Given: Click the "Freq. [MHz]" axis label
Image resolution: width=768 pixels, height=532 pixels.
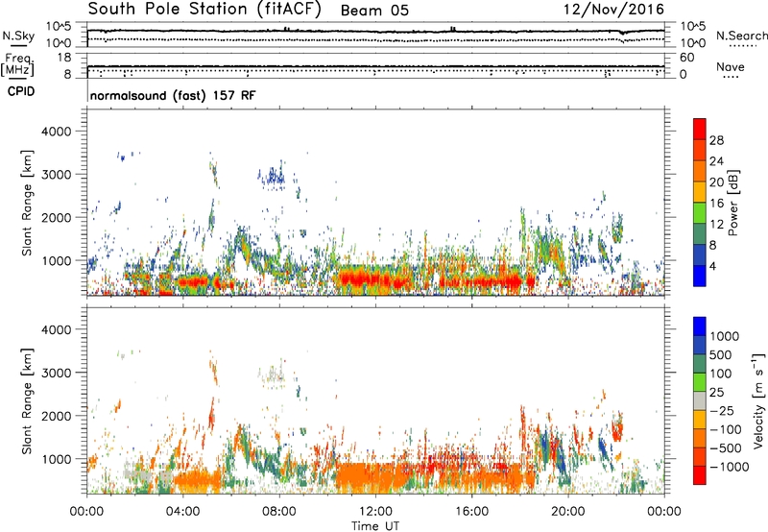Looking at the screenshot, I should click(17, 65).
